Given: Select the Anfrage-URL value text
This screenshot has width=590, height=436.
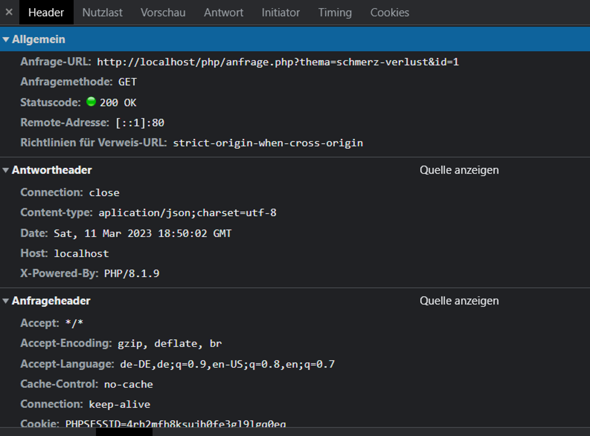Looking at the screenshot, I should coord(278,62).
